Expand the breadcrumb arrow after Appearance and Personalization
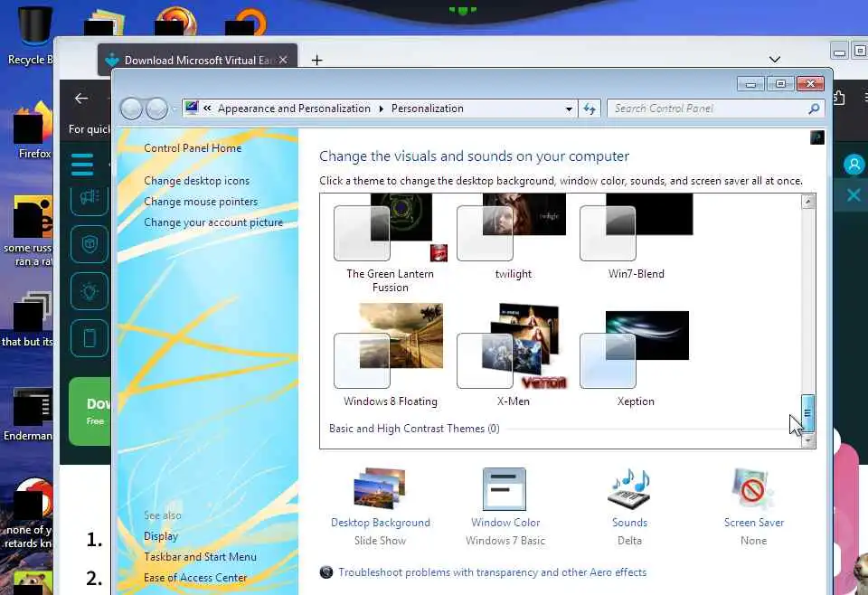868x595 pixels. point(381,109)
